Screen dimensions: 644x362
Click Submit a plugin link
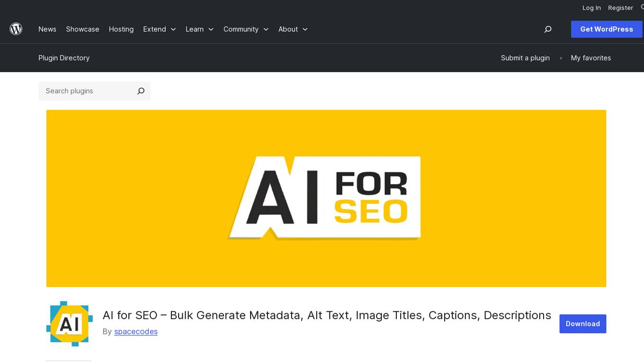tap(525, 58)
